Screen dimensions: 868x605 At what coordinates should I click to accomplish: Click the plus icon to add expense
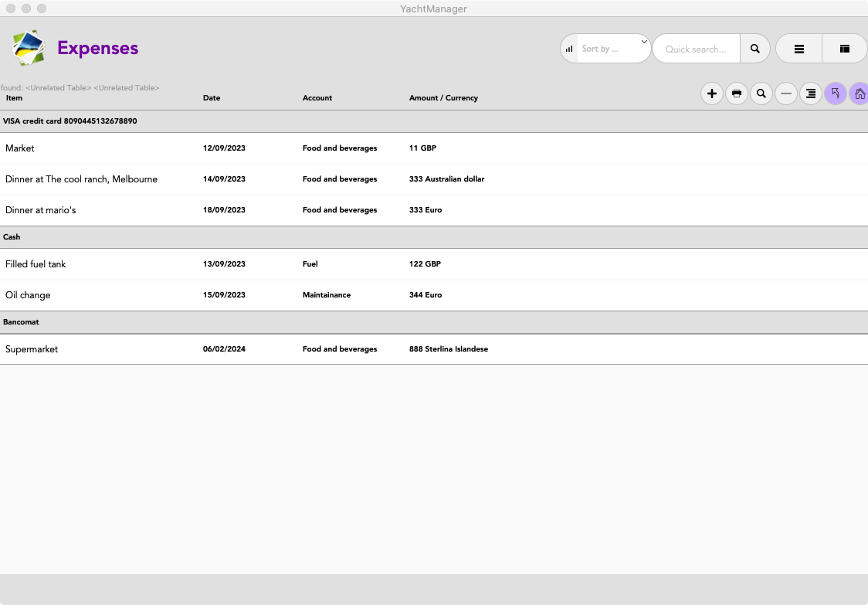[711, 94]
